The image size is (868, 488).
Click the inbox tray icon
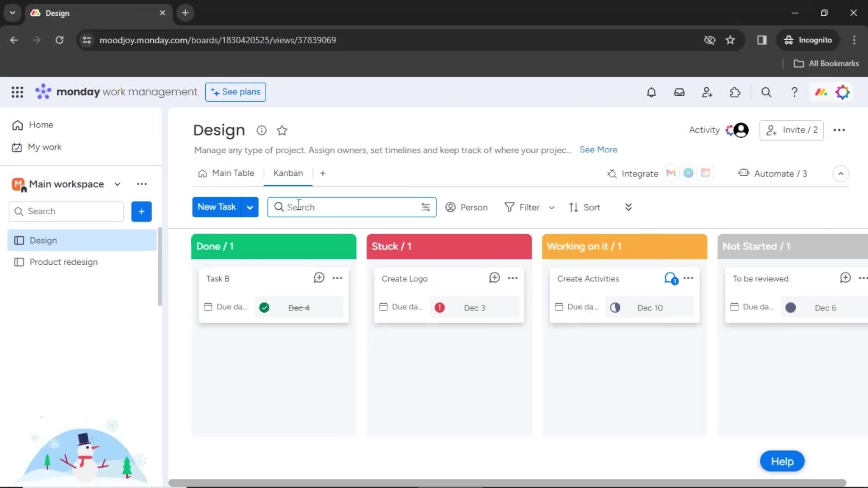tap(679, 92)
